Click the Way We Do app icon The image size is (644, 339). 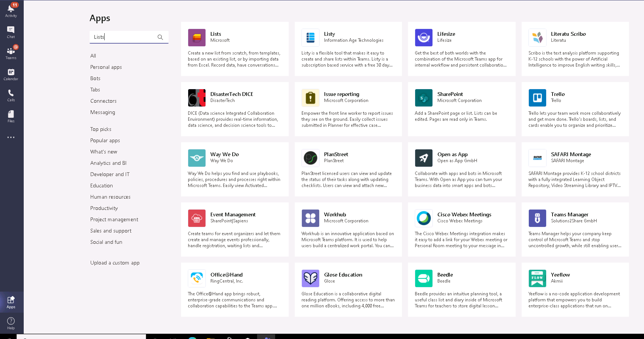tap(197, 158)
